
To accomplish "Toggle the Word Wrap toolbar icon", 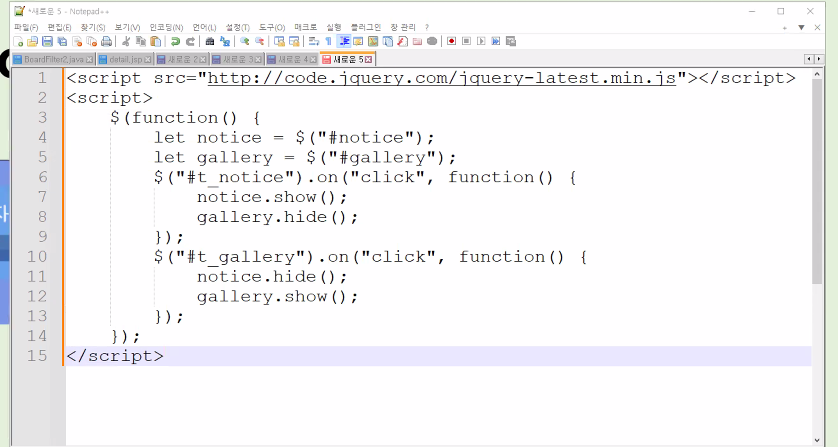I will [x=314, y=41].
